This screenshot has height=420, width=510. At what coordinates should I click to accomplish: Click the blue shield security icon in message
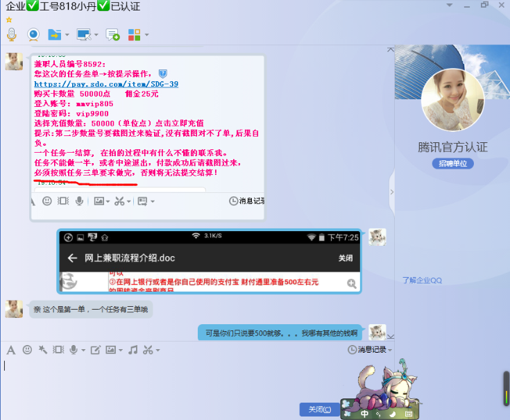click(162, 74)
